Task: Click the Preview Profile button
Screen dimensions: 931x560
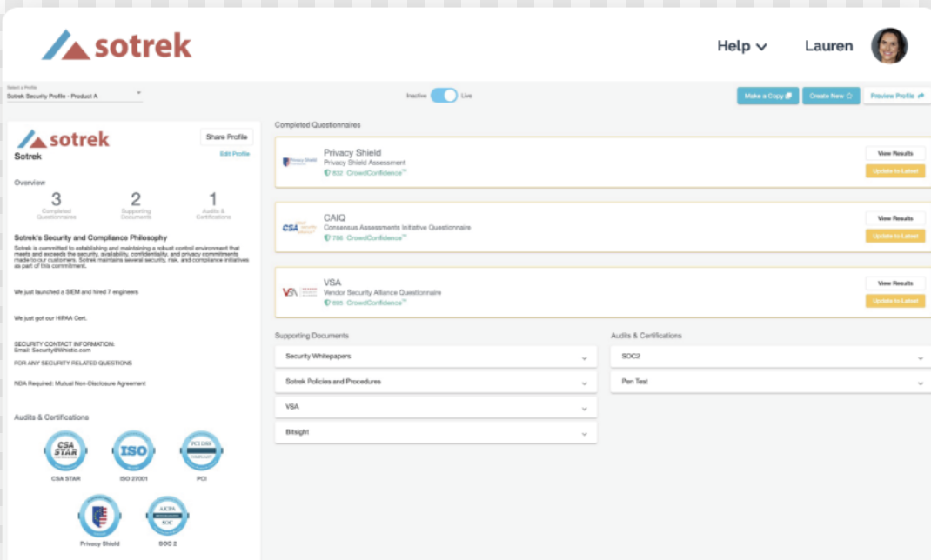Action: click(x=896, y=96)
